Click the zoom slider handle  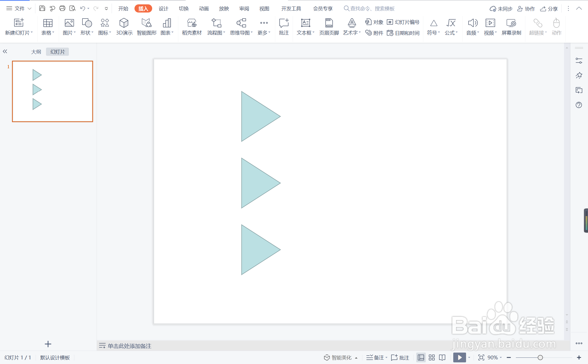point(540,357)
